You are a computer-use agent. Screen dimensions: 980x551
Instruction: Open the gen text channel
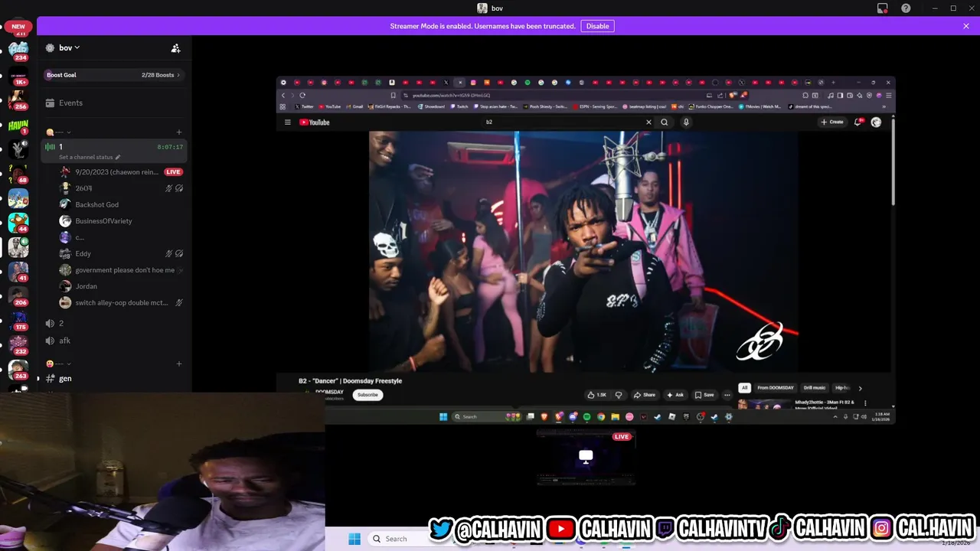[x=113, y=379]
